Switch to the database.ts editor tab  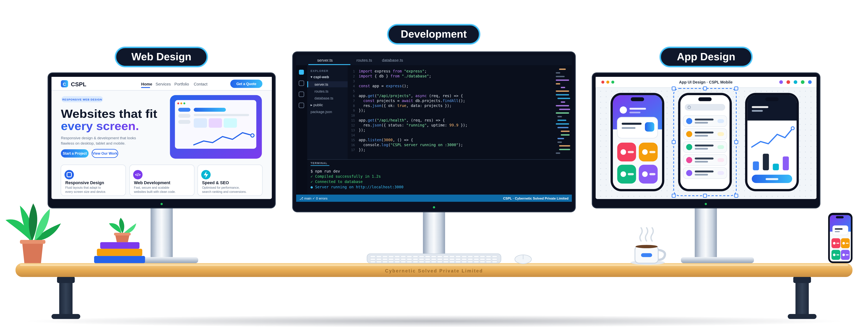coord(392,60)
